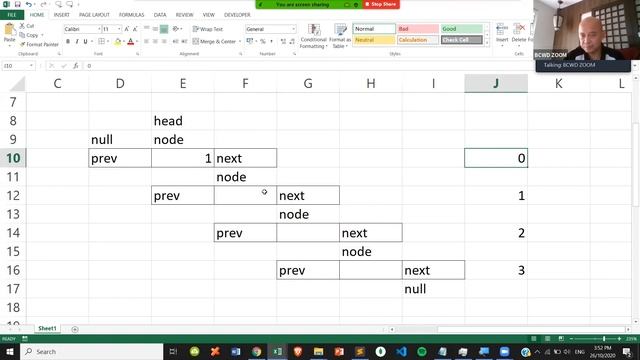Redo the last undone action

[43, 4]
